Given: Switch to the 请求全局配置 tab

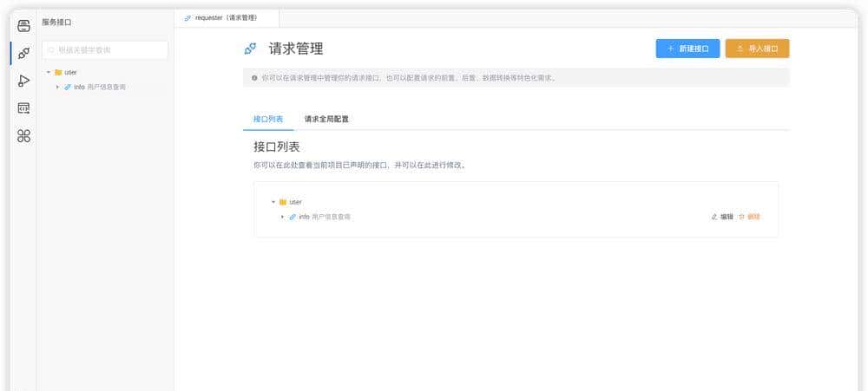Looking at the screenshot, I should click(x=326, y=119).
